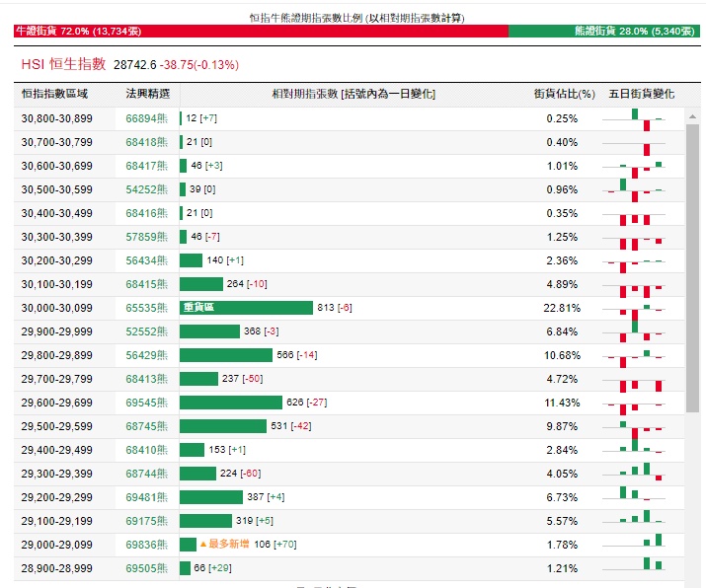Viewport: 706px width, 588px height.
Task: Open warrant link 68417熊
Action: 147,166
